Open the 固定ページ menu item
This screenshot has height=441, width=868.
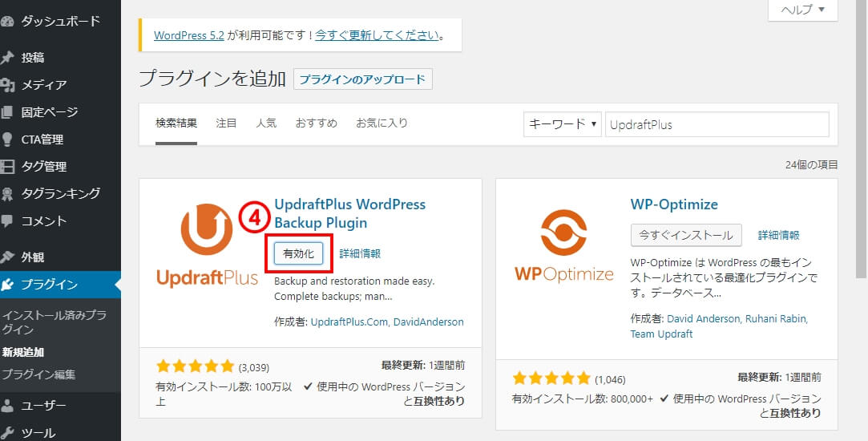(49, 112)
